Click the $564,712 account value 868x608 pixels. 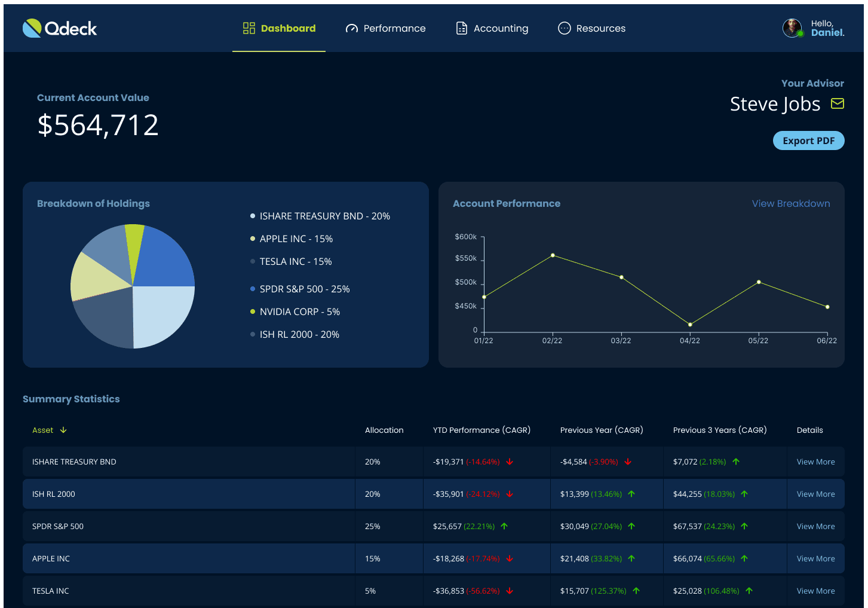pos(98,125)
